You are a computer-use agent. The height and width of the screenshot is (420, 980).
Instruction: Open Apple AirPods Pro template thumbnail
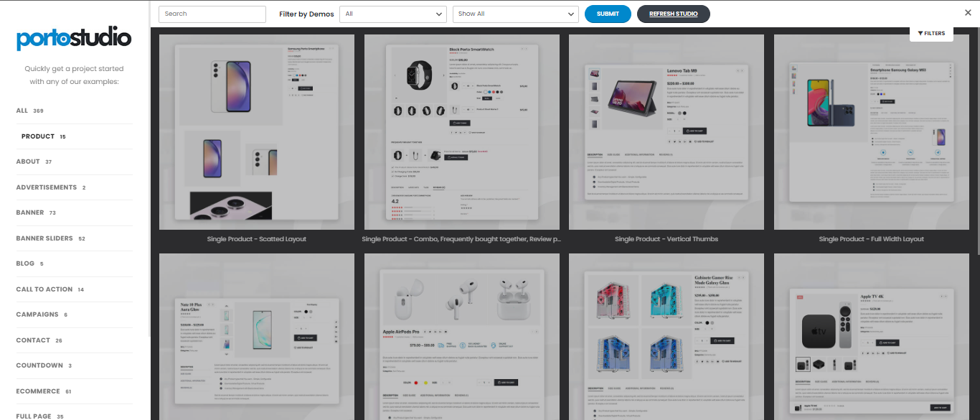(461, 337)
